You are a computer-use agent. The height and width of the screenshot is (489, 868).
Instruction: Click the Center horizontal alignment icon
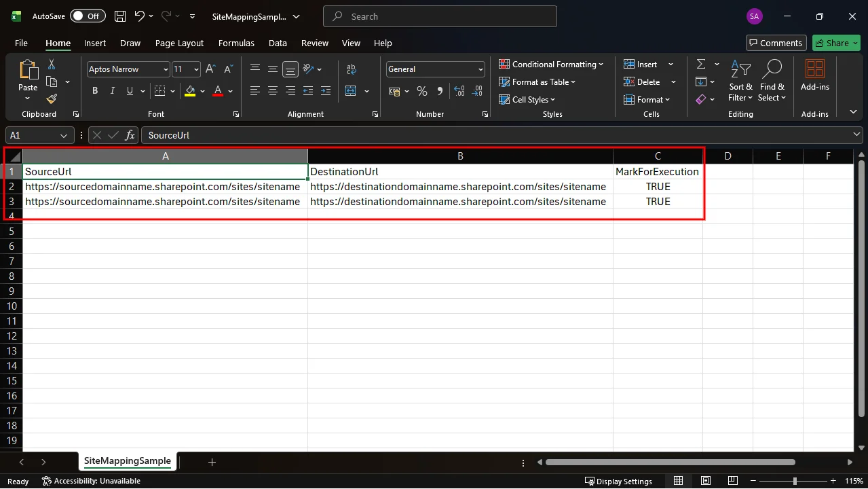(x=273, y=91)
